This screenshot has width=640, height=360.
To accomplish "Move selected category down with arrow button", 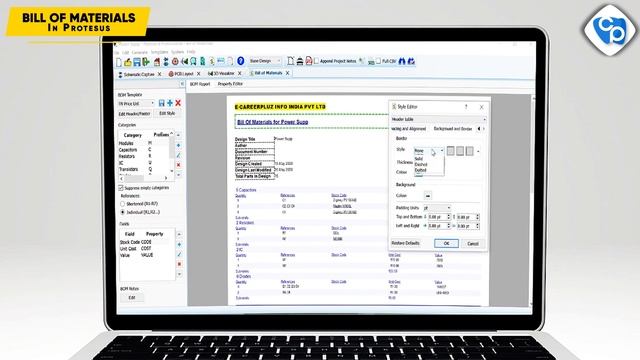I will click(178, 175).
